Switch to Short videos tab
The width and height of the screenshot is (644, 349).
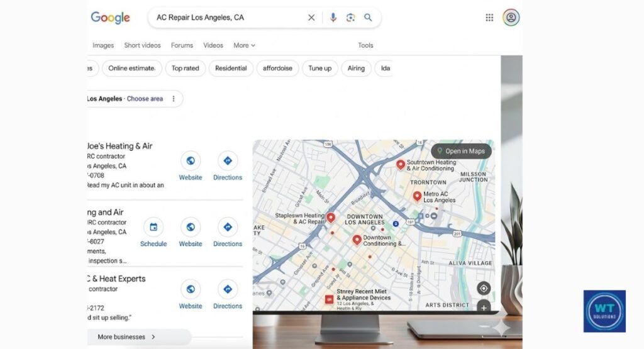click(143, 45)
